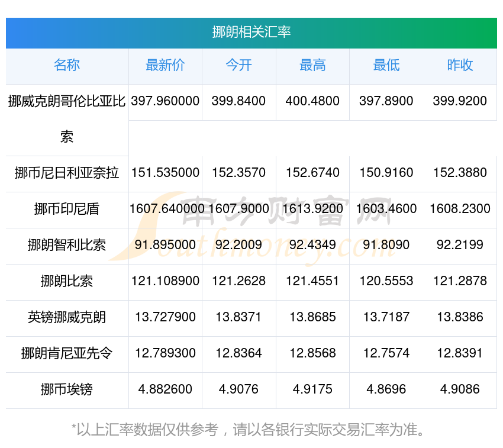Click previous close 152.3880
The height and width of the screenshot is (448, 503).
point(460,173)
